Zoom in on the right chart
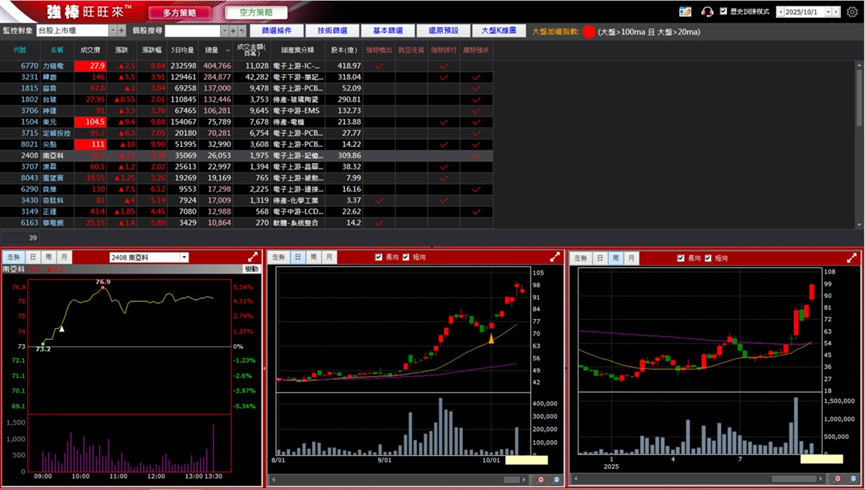This screenshot has width=865, height=490. click(838, 480)
